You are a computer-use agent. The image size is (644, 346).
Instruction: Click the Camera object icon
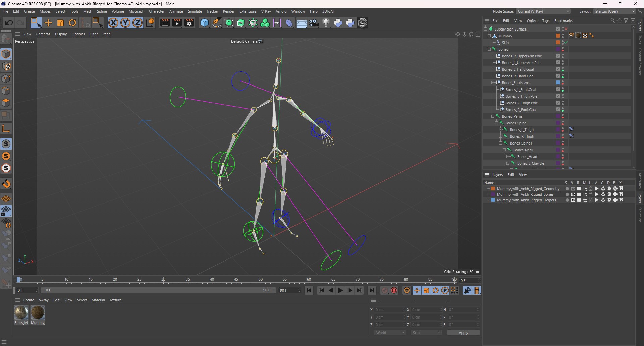point(314,23)
